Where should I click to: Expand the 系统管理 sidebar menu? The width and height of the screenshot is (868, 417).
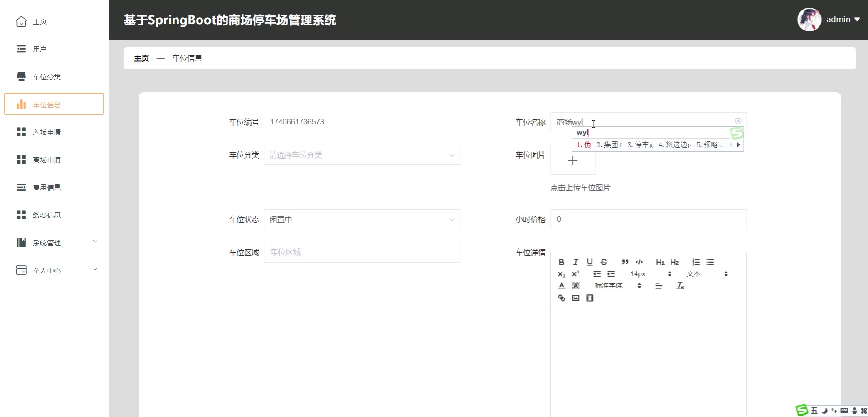tap(54, 243)
